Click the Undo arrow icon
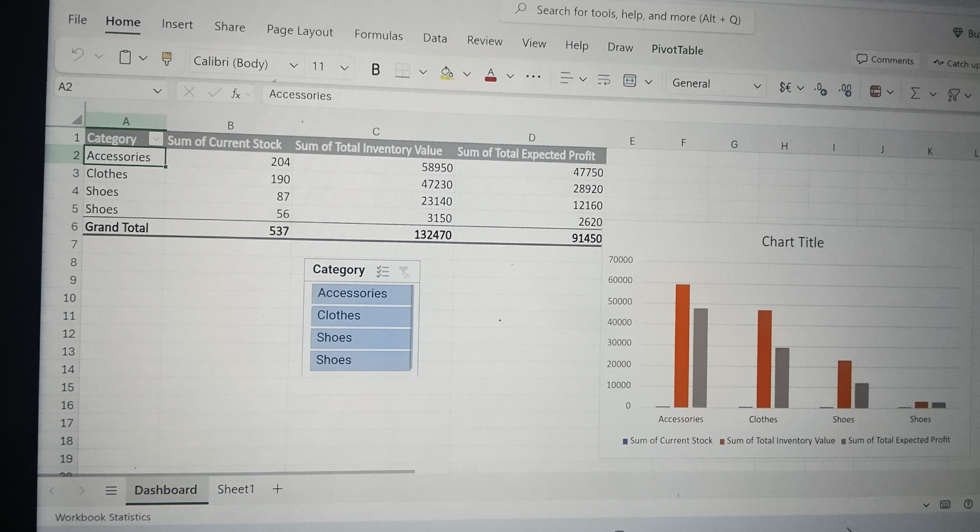Viewport: 980px width, 532px height. (x=78, y=55)
